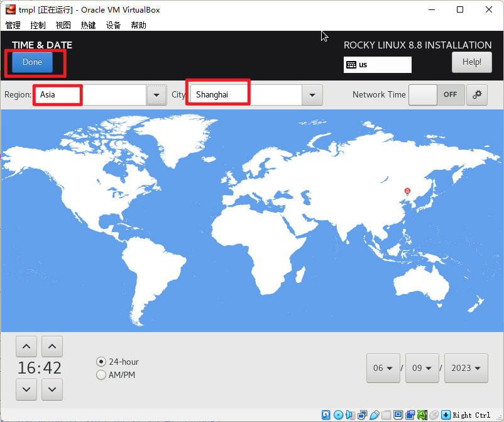Click the recording status icon
The height and width of the screenshot is (422, 504).
coord(410,415)
